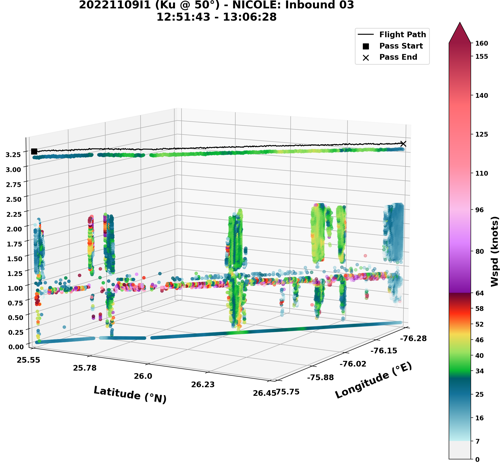Click the plot title NICOLE: Inbound 03
This screenshot has width=500, height=463.
[293, 5]
